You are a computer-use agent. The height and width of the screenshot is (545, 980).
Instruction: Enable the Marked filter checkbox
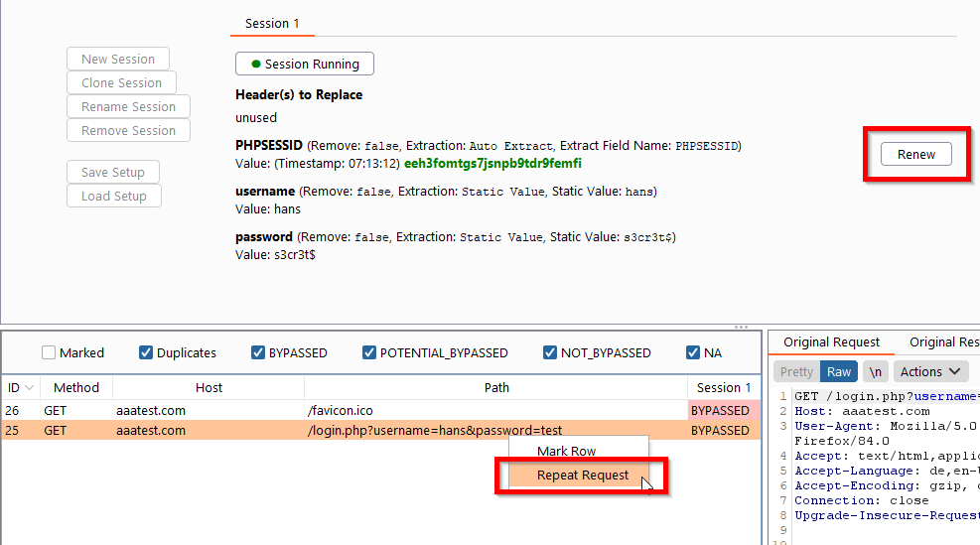click(x=49, y=352)
